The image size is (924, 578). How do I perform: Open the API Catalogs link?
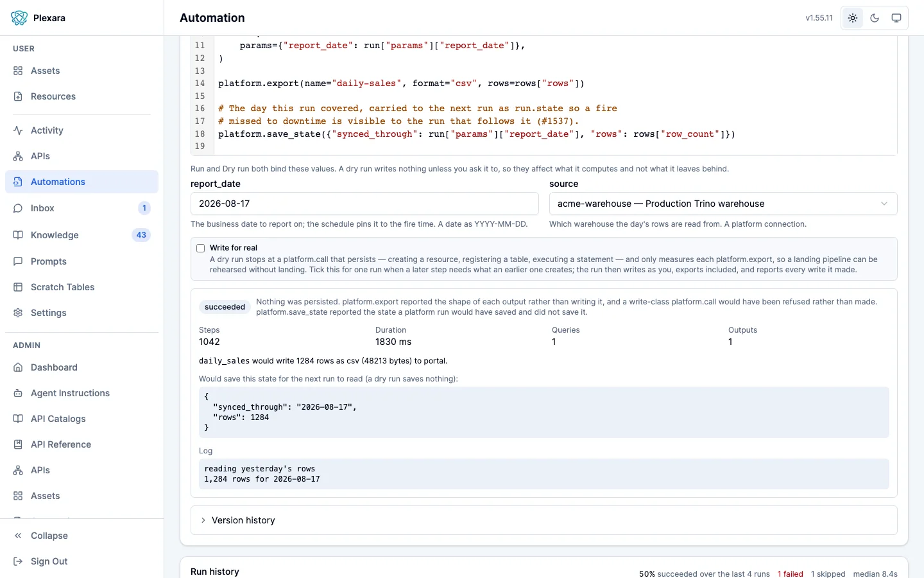(x=81, y=419)
